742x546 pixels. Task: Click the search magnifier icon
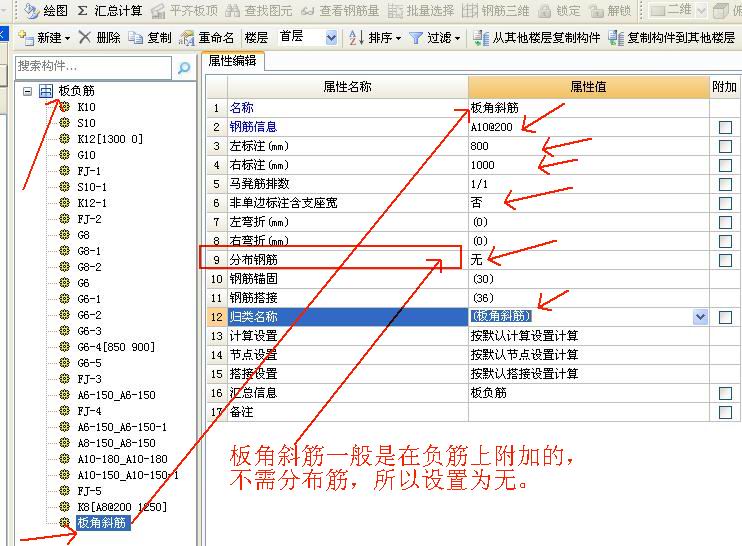coord(184,68)
